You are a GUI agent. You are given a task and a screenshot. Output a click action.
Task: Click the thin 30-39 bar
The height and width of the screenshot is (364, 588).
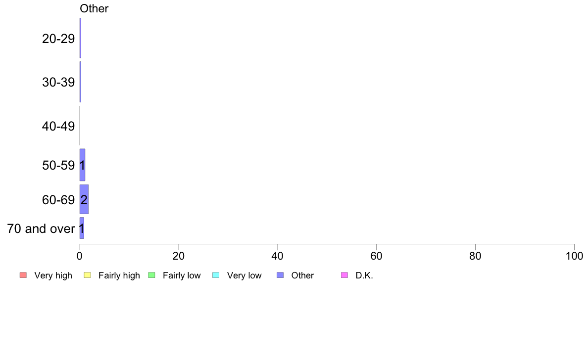(80, 82)
